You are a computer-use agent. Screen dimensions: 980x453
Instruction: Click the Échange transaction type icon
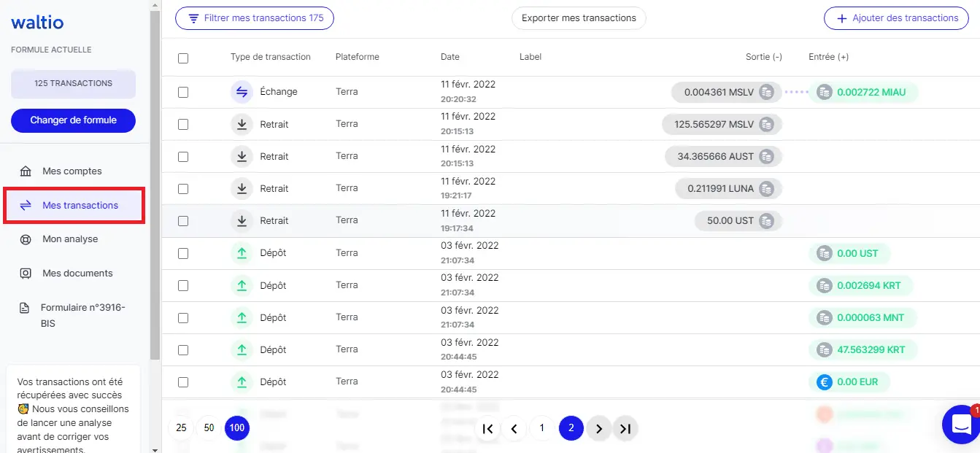pos(242,92)
